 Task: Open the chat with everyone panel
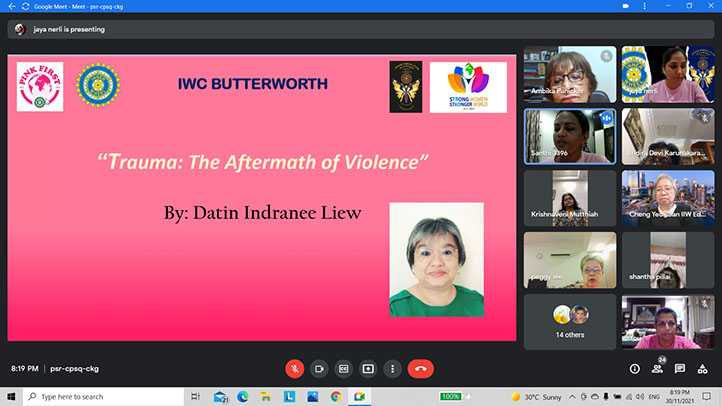coord(680,369)
